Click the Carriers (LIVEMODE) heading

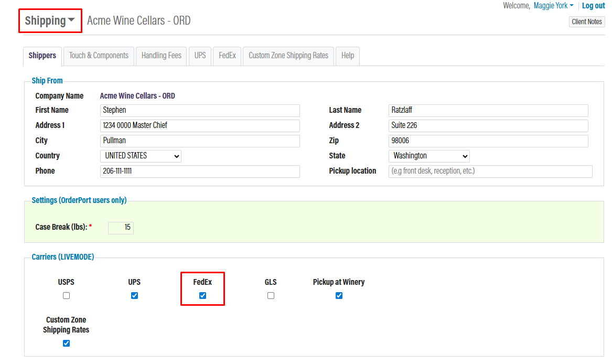(x=63, y=257)
